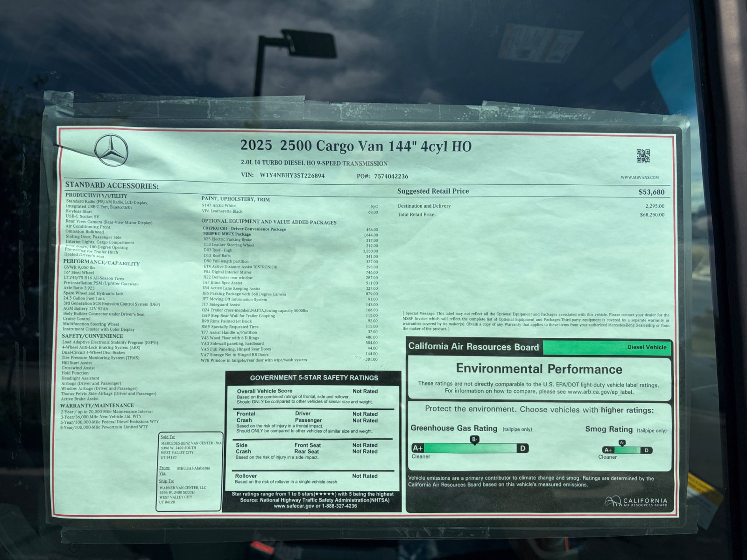This screenshot has height=560, width=747.
Task: Click the 'Keyless Start' feature line
Action: pos(78,211)
